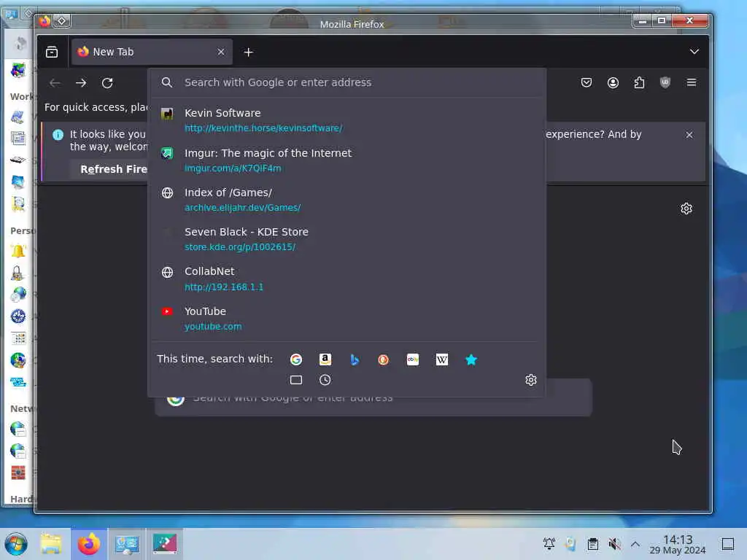Viewport: 747px width, 560px height.
Task: Click Firefox icon in the taskbar
Action: [x=89, y=544]
